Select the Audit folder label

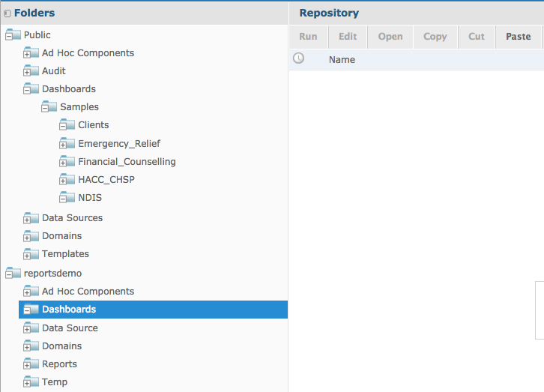tap(54, 70)
